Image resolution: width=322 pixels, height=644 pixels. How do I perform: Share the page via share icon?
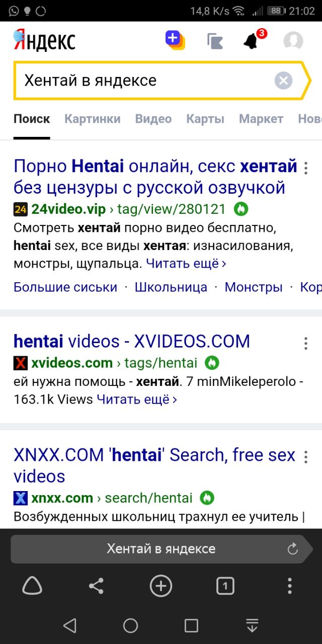[96, 586]
